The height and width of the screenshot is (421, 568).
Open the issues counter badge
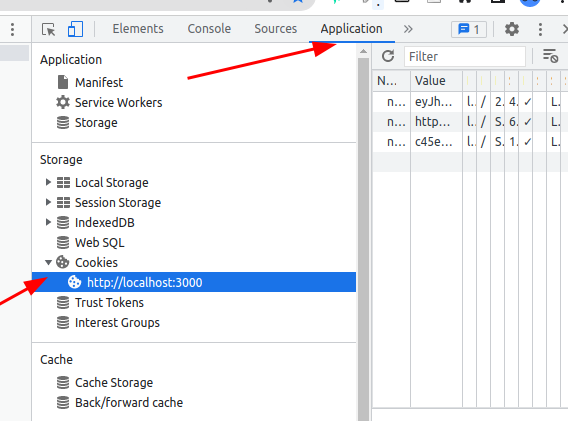point(469,29)
